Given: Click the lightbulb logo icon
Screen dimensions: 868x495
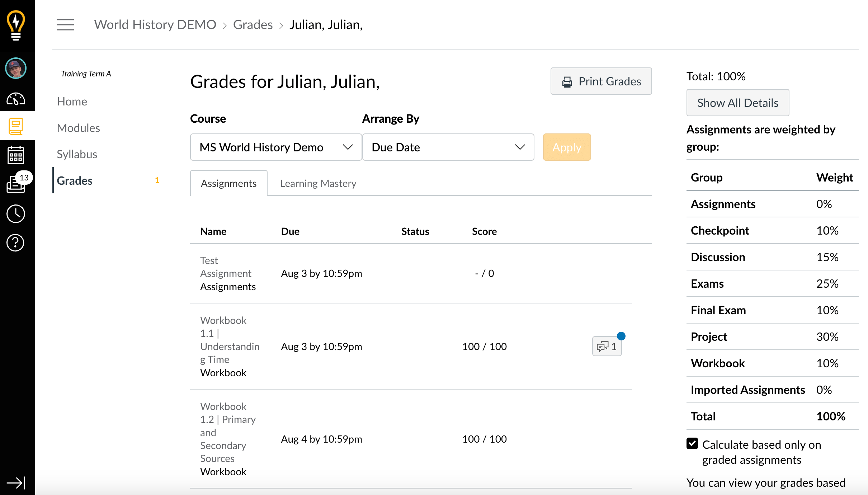Looking at the screenshot, I should click(16, 25).
